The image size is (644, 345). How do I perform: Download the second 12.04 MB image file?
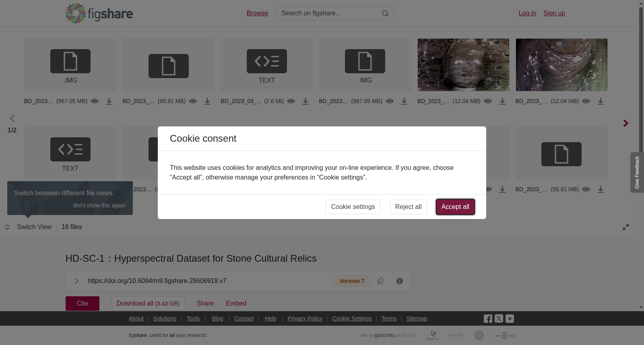tap(601, 101)
